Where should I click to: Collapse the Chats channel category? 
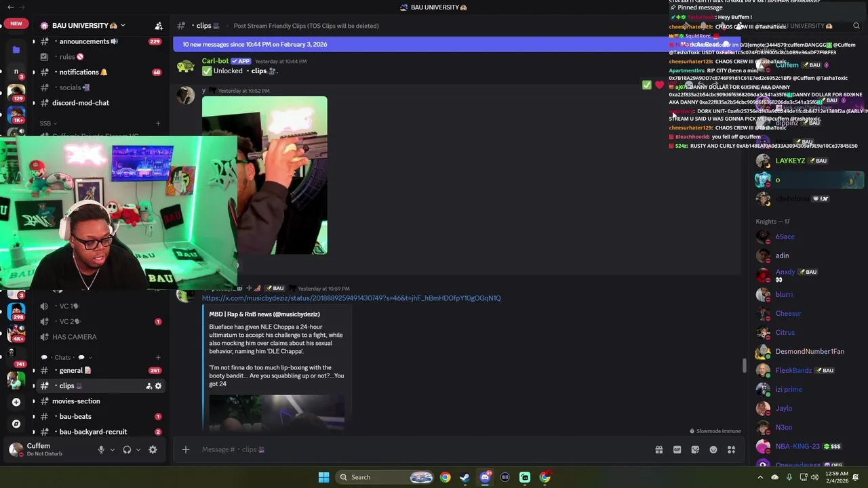[66, 357]
